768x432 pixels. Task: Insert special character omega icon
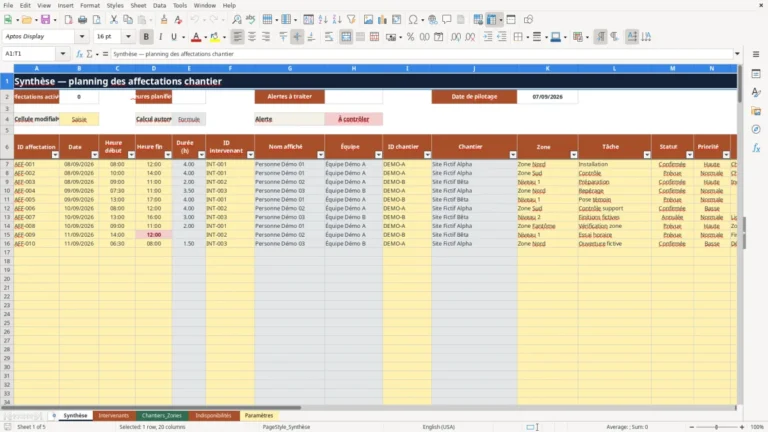pos(413,20)
